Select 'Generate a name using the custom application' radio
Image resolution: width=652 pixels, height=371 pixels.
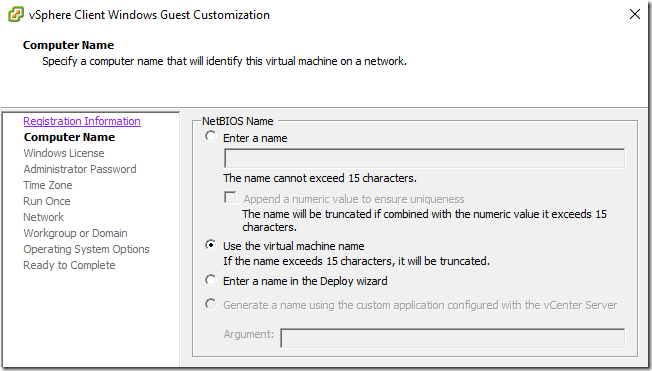coord(211,304)
